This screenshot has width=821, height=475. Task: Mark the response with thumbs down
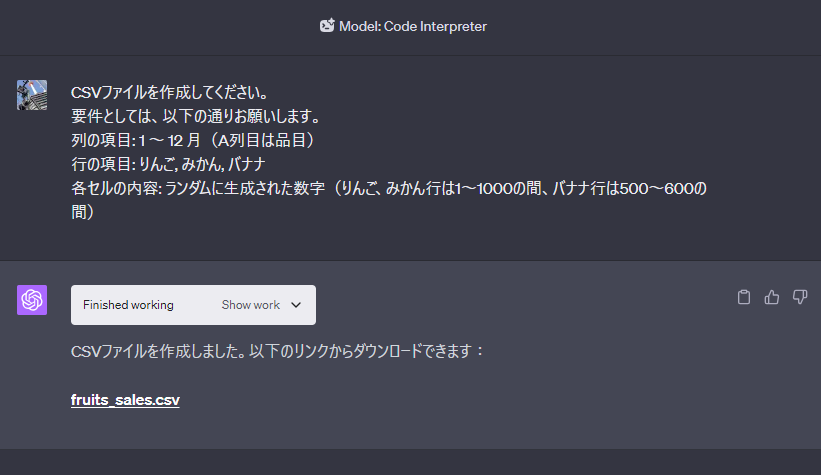(x=800, y=297)
